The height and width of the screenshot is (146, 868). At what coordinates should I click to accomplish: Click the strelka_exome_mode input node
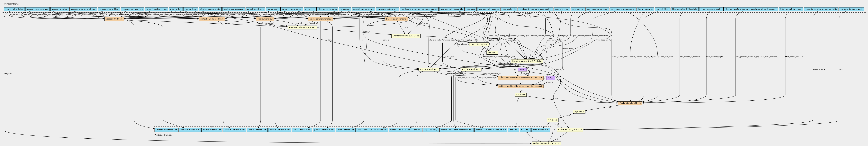[x=210, y=9]
